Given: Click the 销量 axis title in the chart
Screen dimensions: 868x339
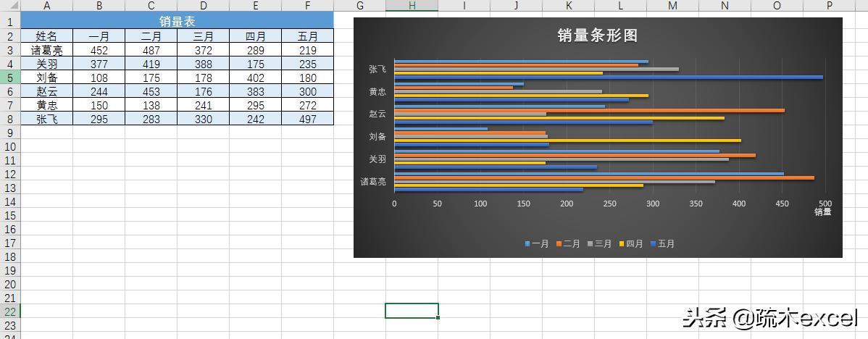Looking at the screenshot, I should click(822, 212).
